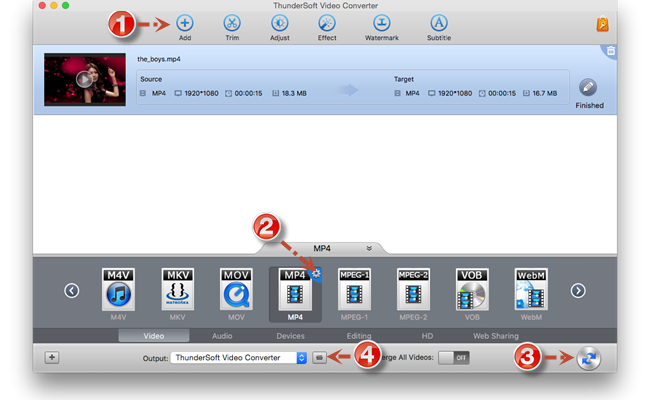
Task: Select the WebM format icon
Action: (x=531, y=289)
